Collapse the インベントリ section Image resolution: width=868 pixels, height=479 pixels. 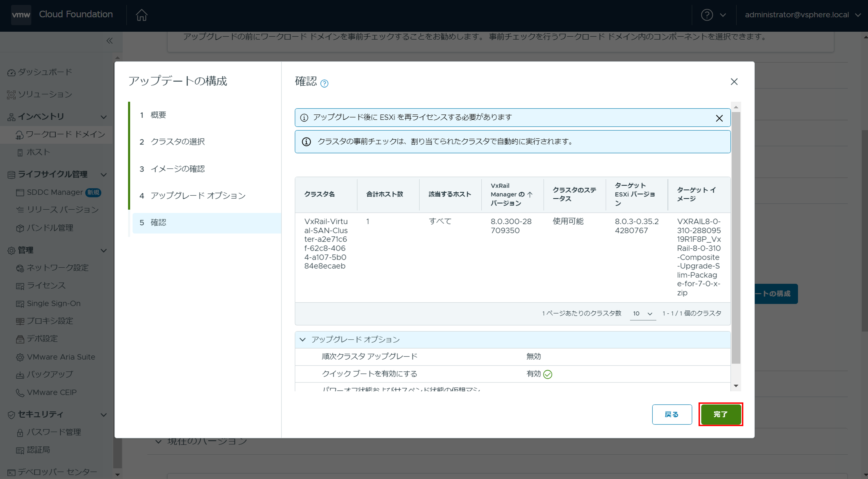pos(104,117)
